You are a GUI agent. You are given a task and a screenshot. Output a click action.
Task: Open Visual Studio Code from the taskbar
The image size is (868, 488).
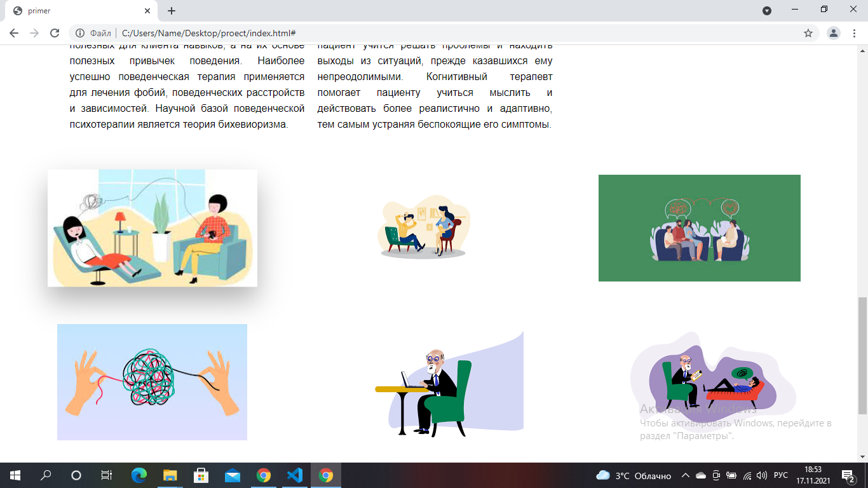tap(294, 475)
